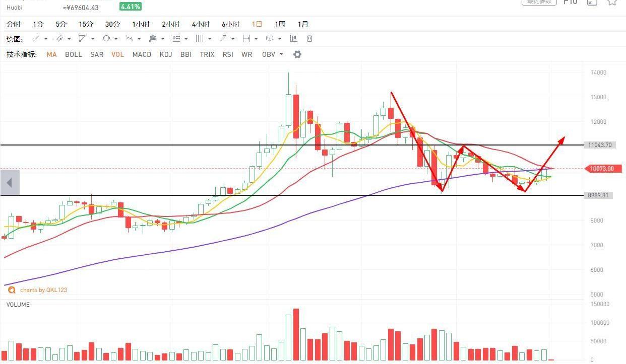Image resolution: width=626 pixels, height=364 pixels.
Task: Click the charts by QKL123 link
Action: (43, 290)
